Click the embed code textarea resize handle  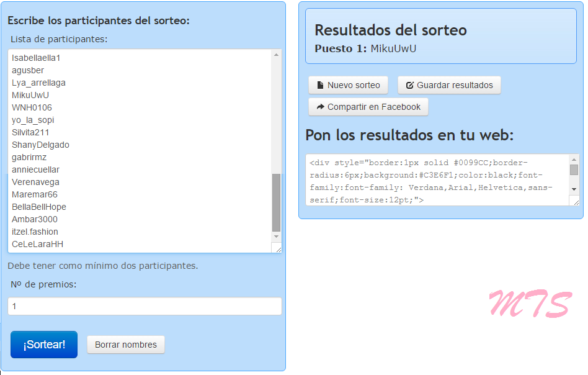click(x=576, y=202)
